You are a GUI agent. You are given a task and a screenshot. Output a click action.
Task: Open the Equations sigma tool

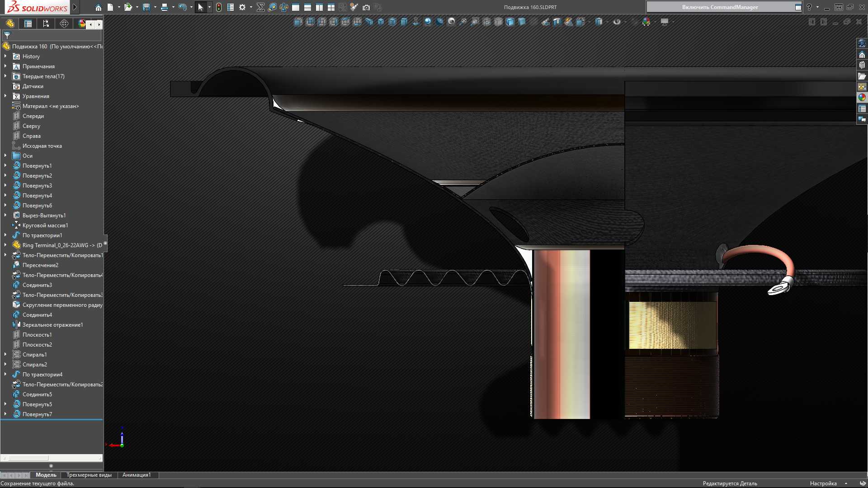260,7
